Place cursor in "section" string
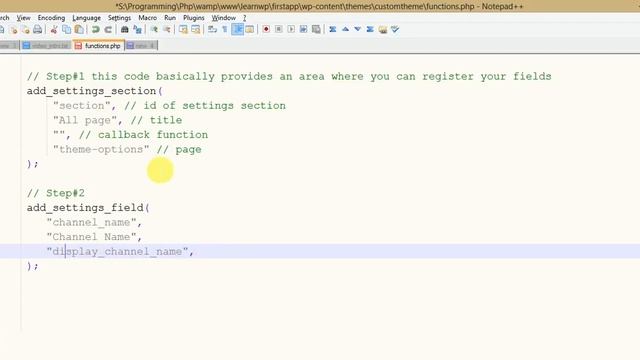Screen dimensions: 640x360 pyautogui.click(x=82, y=106)
